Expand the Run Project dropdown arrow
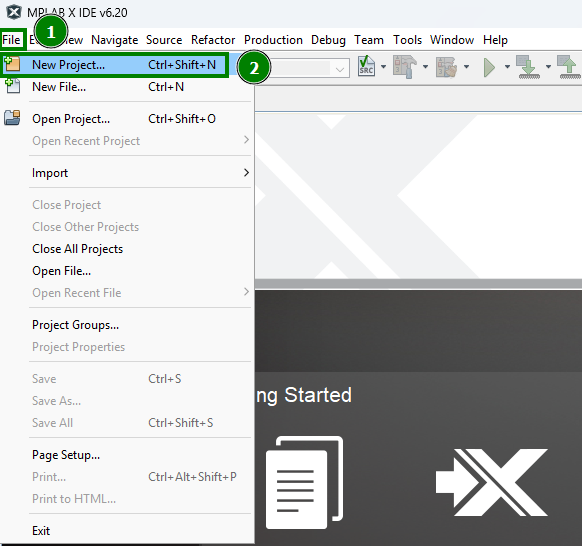 507,67
